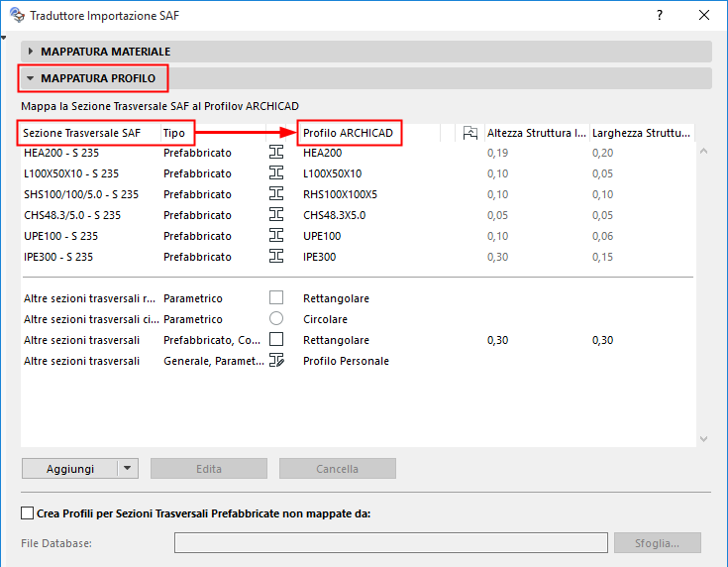Click the list scrollbar down arrow

[x=704, y=439]
